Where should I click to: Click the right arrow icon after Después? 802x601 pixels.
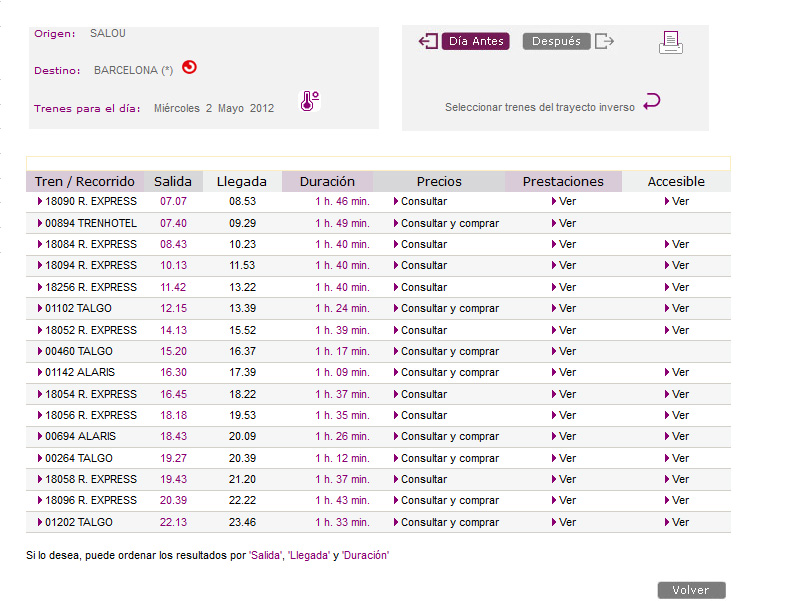[604, 41]
